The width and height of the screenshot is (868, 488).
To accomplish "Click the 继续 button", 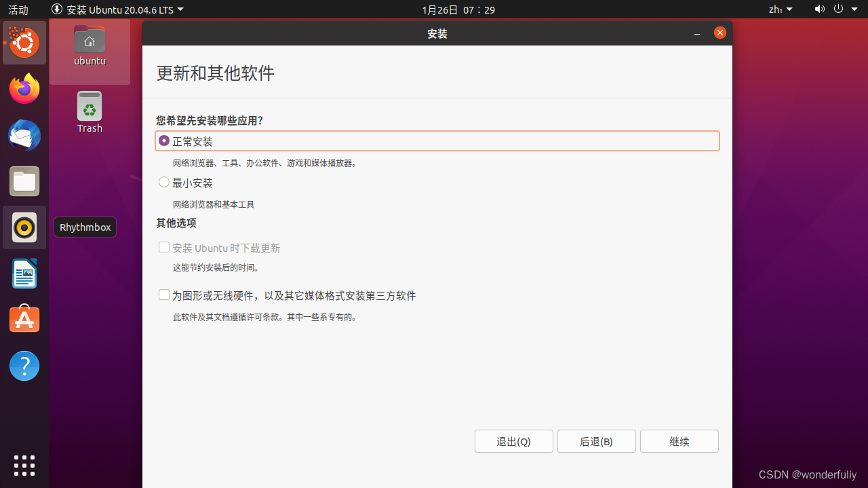I will point(679,441).
